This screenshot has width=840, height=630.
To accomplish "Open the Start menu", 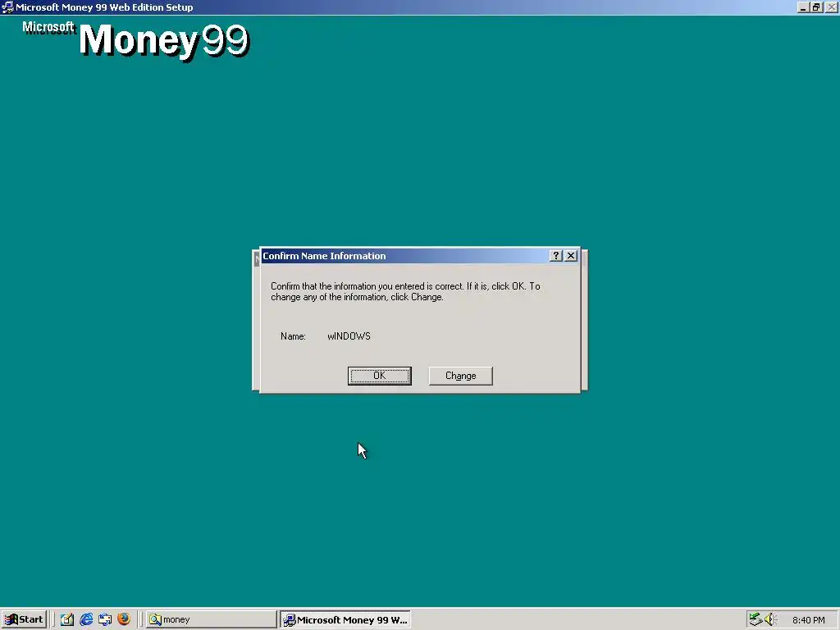I will pyautogui.click(x=24, y=619).
